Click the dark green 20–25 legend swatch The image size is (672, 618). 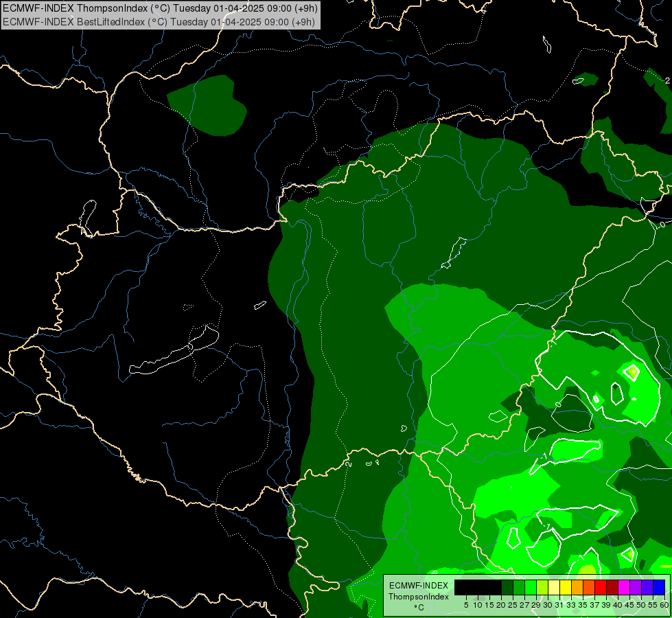507,588
